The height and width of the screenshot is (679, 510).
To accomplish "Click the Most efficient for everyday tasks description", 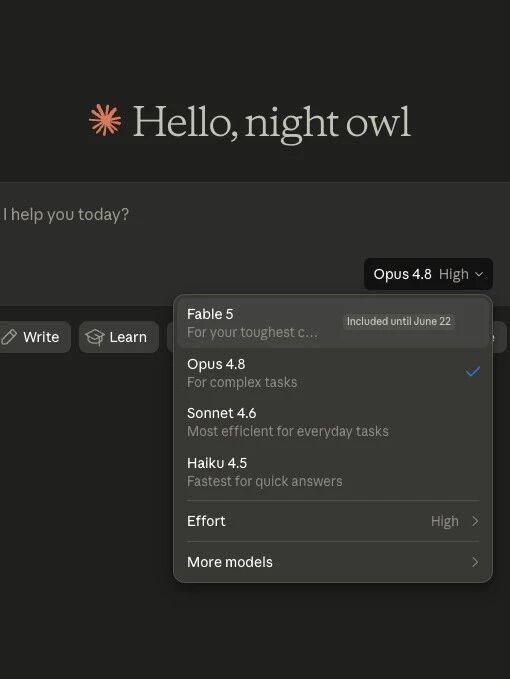I will pos(288,431).
